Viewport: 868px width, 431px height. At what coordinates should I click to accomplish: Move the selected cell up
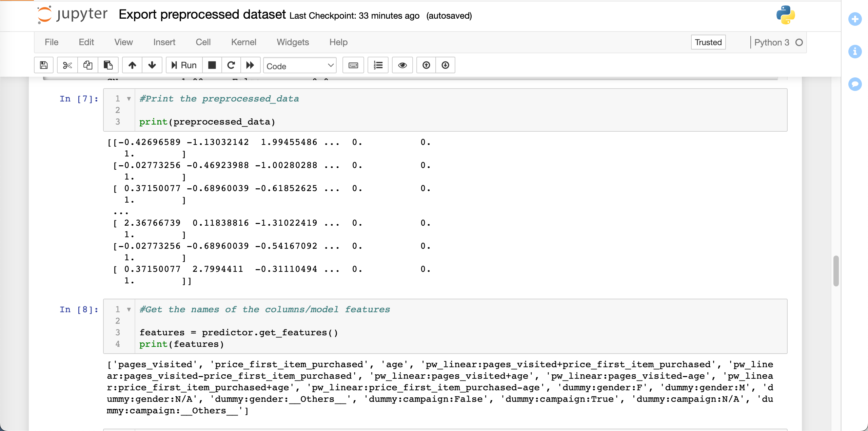click(132, 65)
